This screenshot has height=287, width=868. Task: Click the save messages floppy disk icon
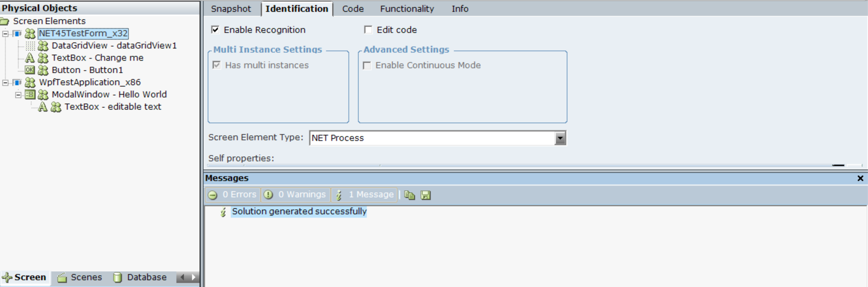pos(426,195)
